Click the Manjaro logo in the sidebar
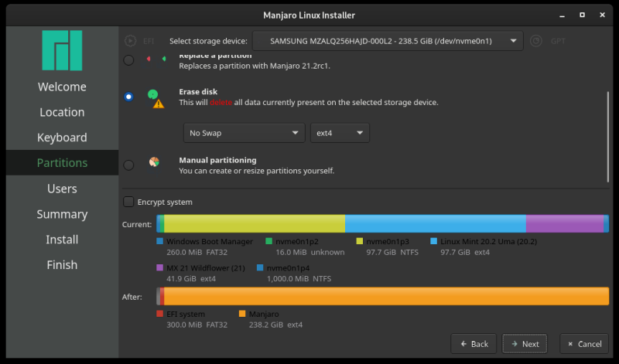 (x=62, y=50)
